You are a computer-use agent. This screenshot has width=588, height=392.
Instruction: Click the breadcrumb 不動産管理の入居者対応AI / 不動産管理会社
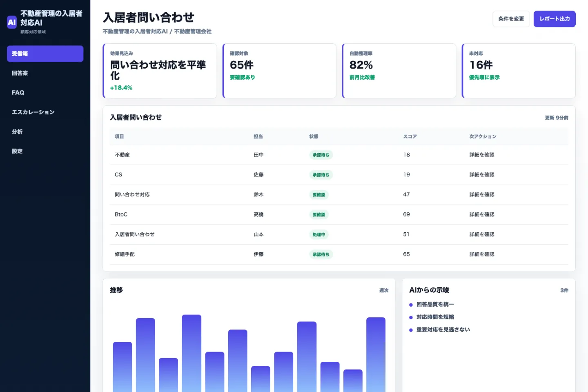point(157,31)
